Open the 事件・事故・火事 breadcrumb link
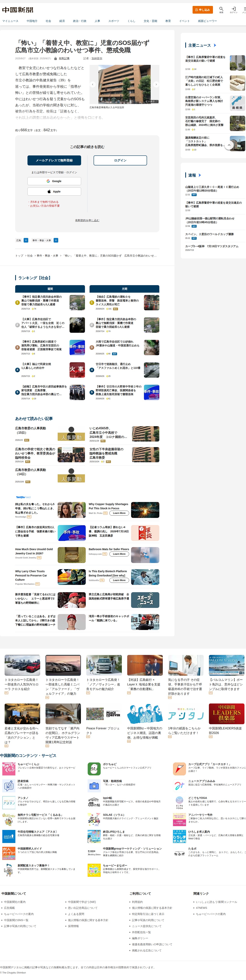 [48, 256]
